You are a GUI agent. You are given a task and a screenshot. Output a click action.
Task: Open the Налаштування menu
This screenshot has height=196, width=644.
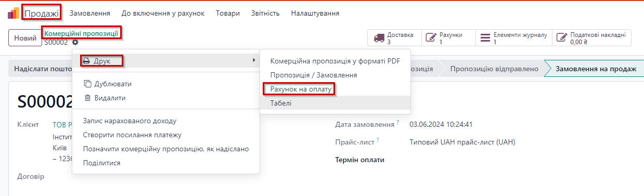coord(315,13)
